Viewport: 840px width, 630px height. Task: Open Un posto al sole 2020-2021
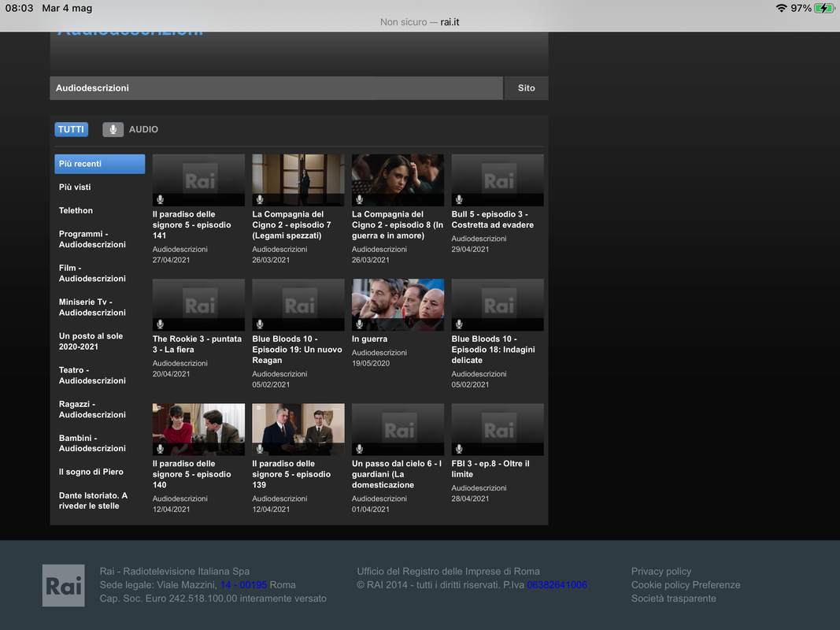(91, 341)
